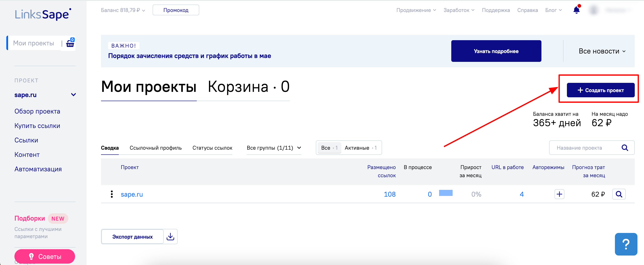Click the magnifier button in sape.ru row
Viewport: 644px width, 265px height.
point(619,194)
